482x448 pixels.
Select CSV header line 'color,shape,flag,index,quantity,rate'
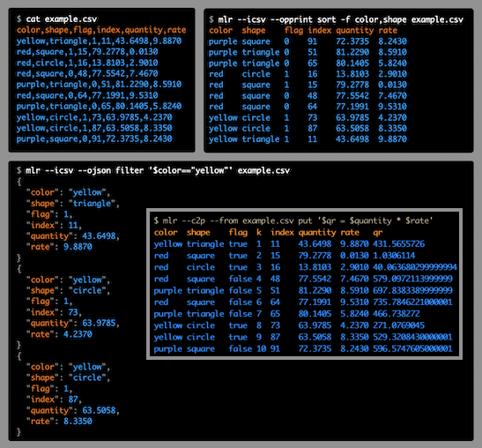(x=101, y=30)
